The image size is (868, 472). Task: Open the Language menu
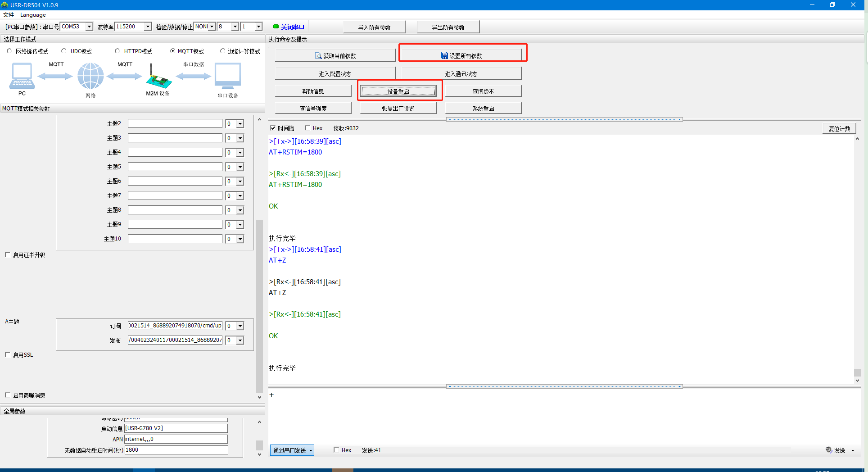click(x=33, y=15)
